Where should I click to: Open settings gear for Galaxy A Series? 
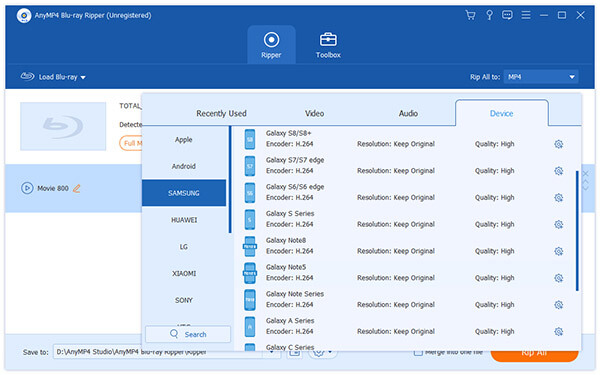point(559,332)
